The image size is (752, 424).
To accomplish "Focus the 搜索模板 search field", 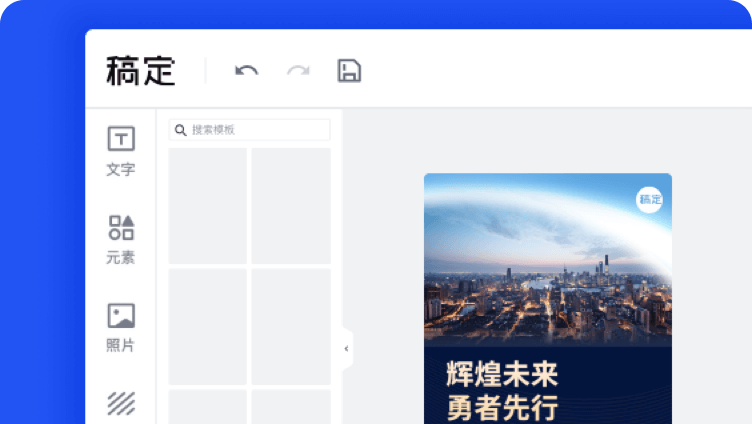I will 257,130.
